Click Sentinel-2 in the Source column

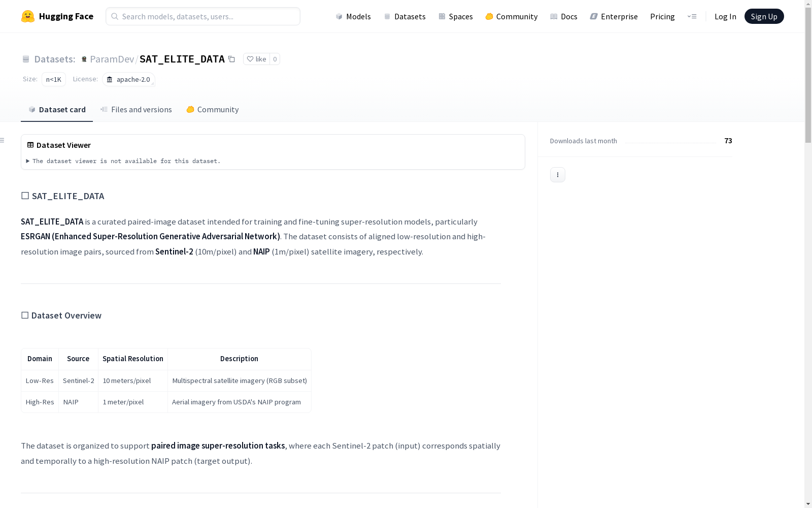(x=79, y=380)
